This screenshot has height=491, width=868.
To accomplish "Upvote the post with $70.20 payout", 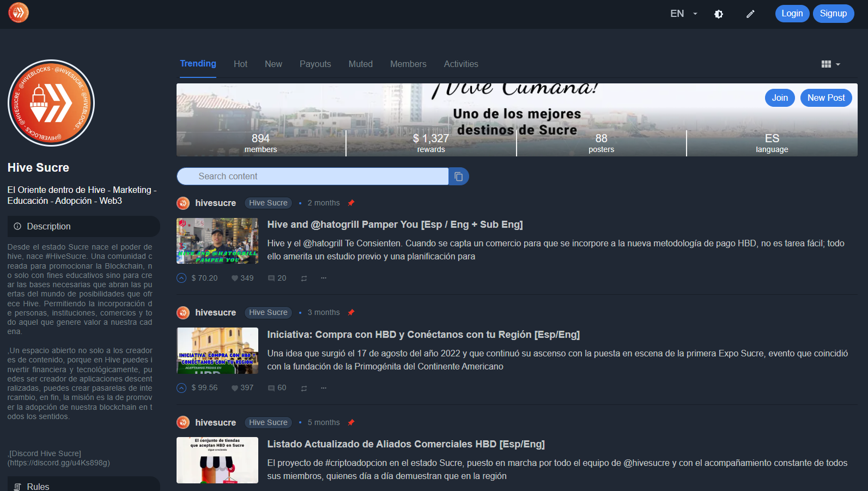I will point(181,278).
